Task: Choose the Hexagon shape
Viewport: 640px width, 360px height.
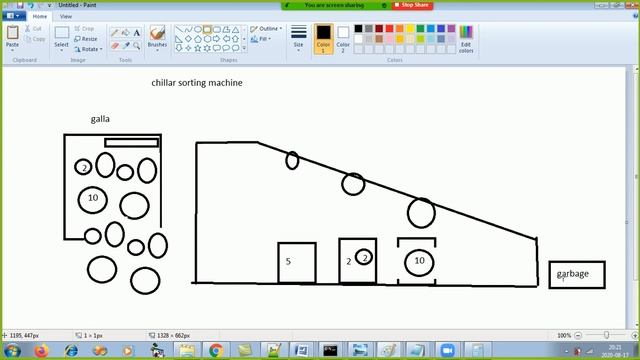Action: (207, 39)
